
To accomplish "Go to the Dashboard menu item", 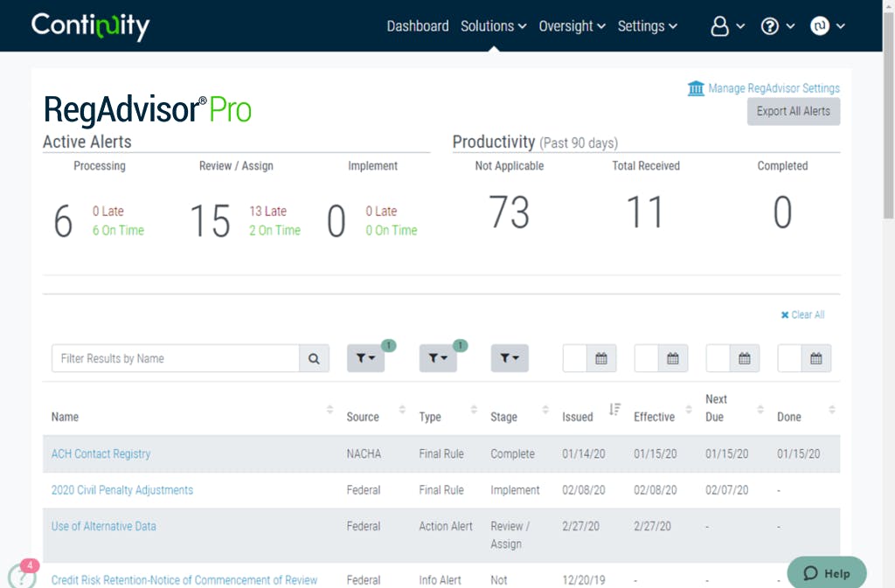I will [x=418, y=26].
